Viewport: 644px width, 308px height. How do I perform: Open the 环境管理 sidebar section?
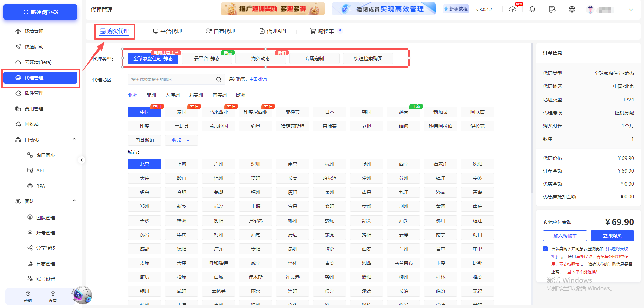pos(34,31)
